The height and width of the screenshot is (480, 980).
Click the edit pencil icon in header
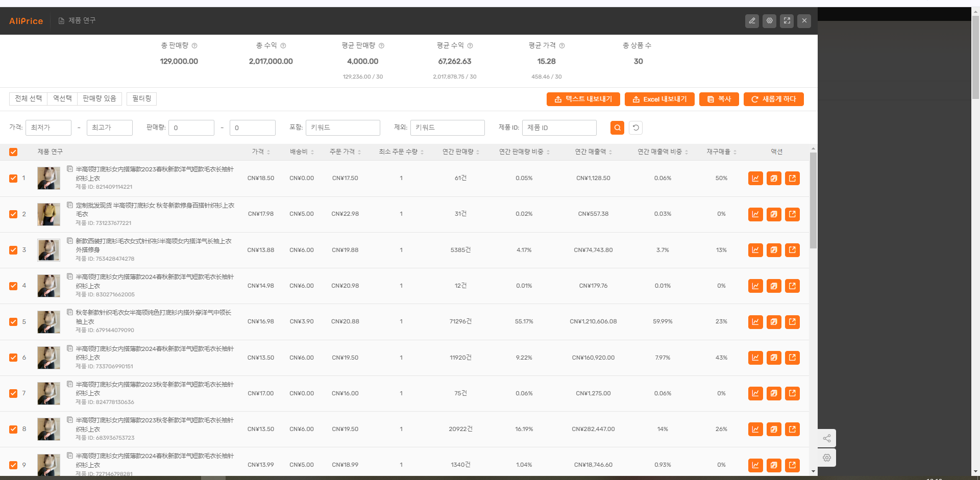tap(752, 21)
